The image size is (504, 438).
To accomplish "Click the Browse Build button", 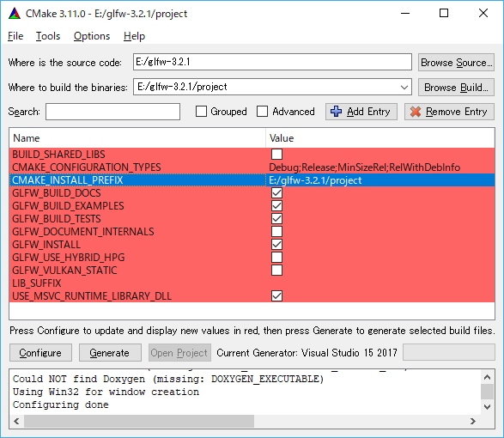I will click(x=456, y=87).
